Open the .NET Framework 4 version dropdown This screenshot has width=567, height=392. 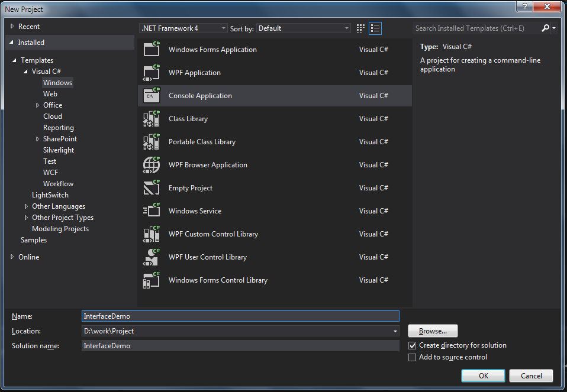click(183, 28)
